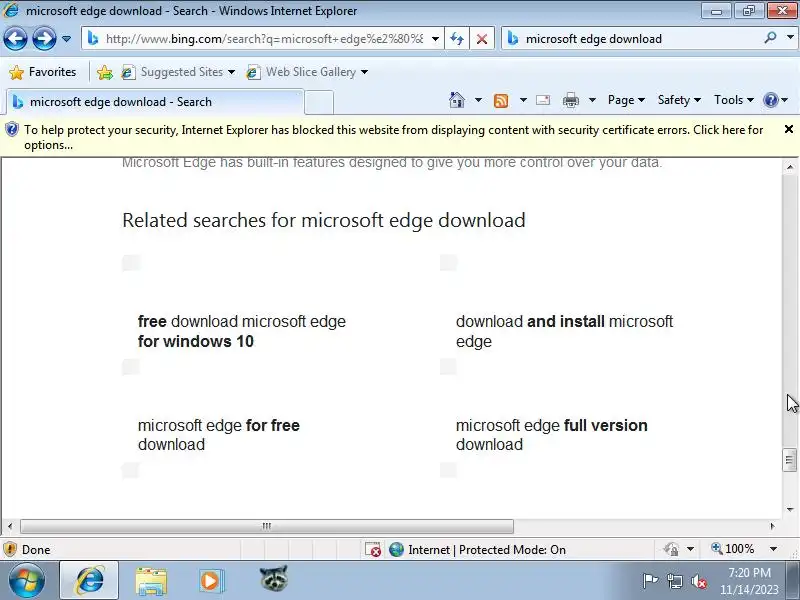Click the status bar security shield icon
Viewport: 800px width, 600px height.
click(x=10, y=549)
